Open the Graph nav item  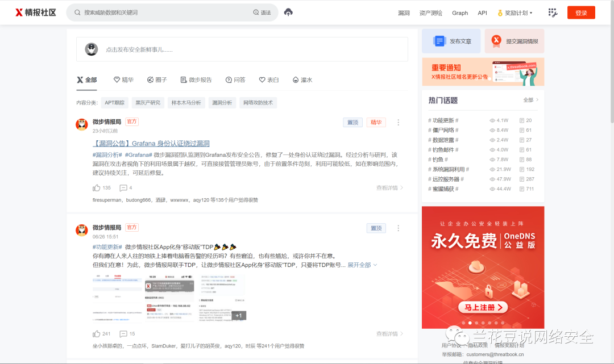(x=460, y=13)
